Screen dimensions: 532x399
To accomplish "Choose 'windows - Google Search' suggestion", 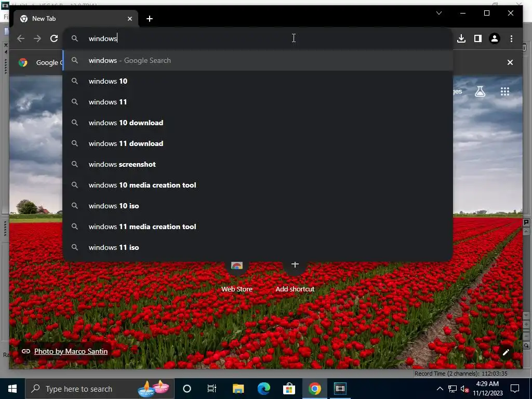I will pos(258,60).
